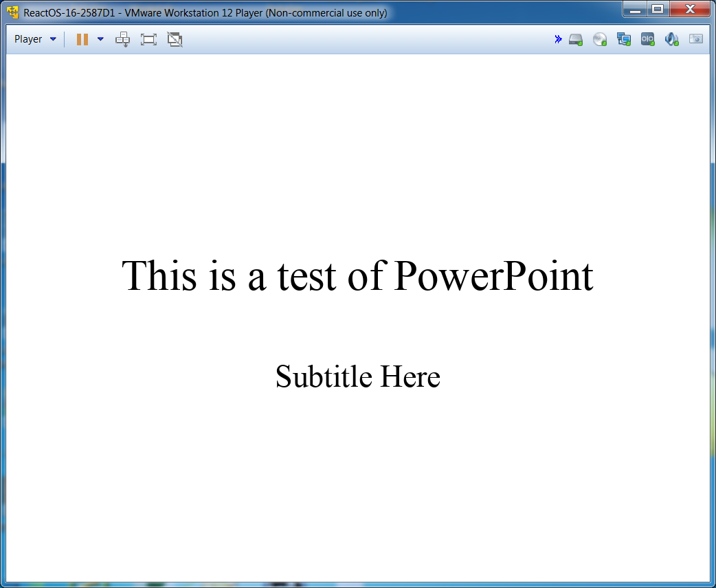Open the Player menu
This screenshot has height=588, width=716.
(28, 39)
